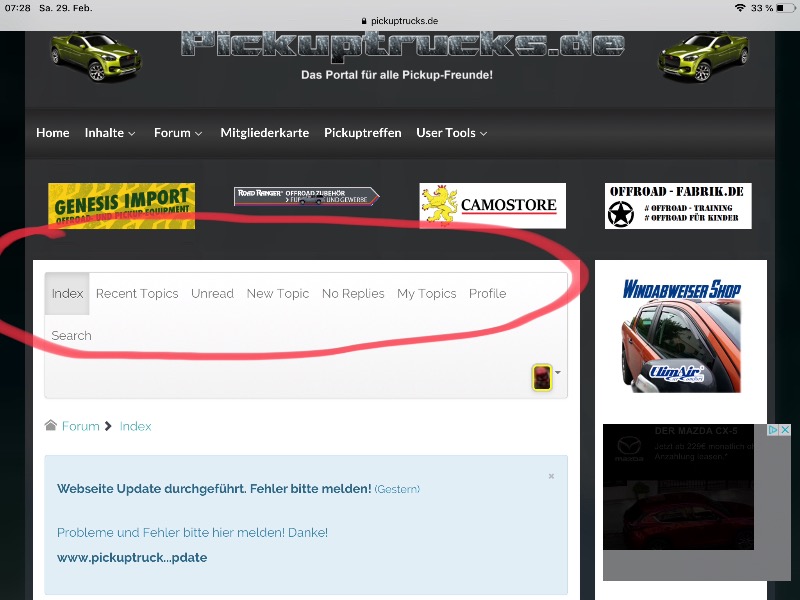Dismiss the website update notice with the x
The height and width of the screenshot is (600, 800).
551,476
